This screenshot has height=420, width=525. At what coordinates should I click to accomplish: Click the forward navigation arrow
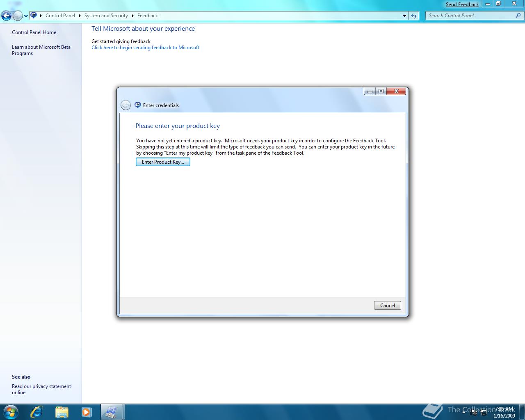[x=18, y=16]
